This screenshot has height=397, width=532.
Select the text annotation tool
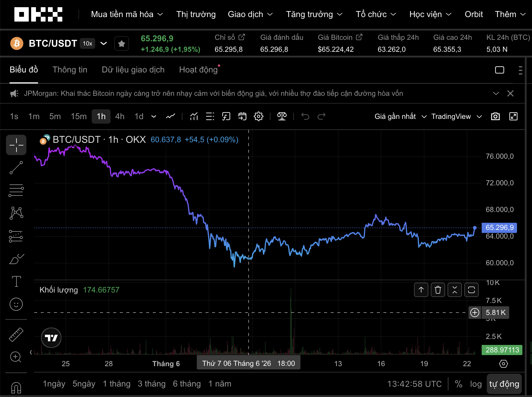pos(16,281)
